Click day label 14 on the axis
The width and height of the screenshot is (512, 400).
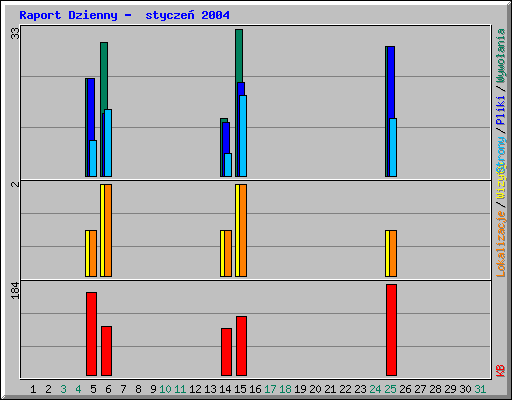225,389
